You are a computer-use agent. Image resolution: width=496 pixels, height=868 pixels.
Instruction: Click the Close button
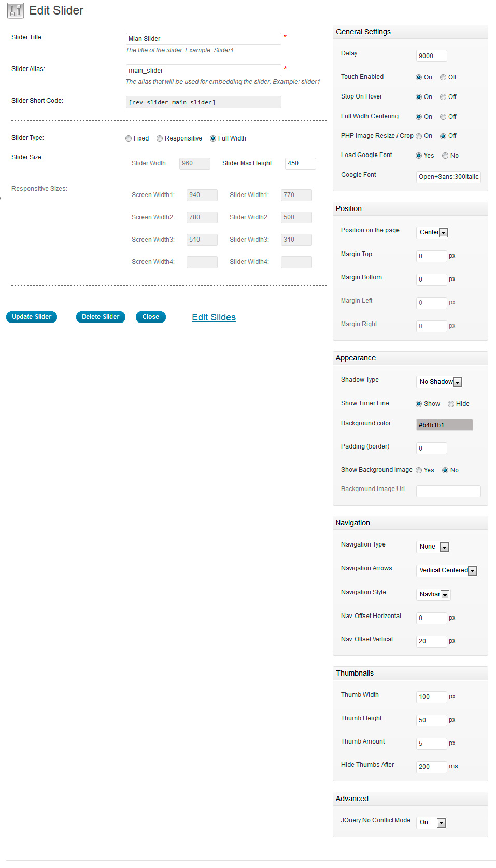pos(151,317)
